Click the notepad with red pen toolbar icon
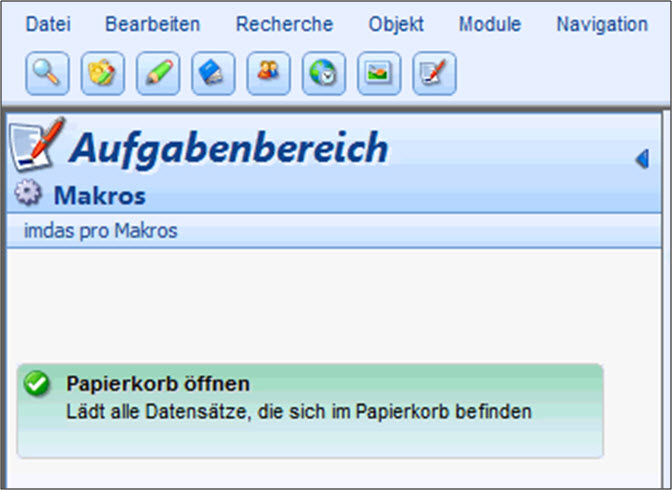This screenshot has width=672, height=490. (434, 73)
